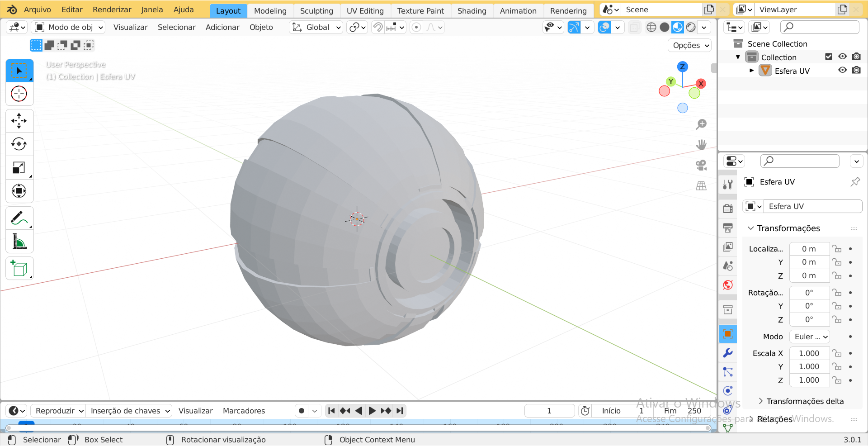868x446 pixels.
Task: Open the Adicionar menu in viewport
Action: click(x=222, y=27)
